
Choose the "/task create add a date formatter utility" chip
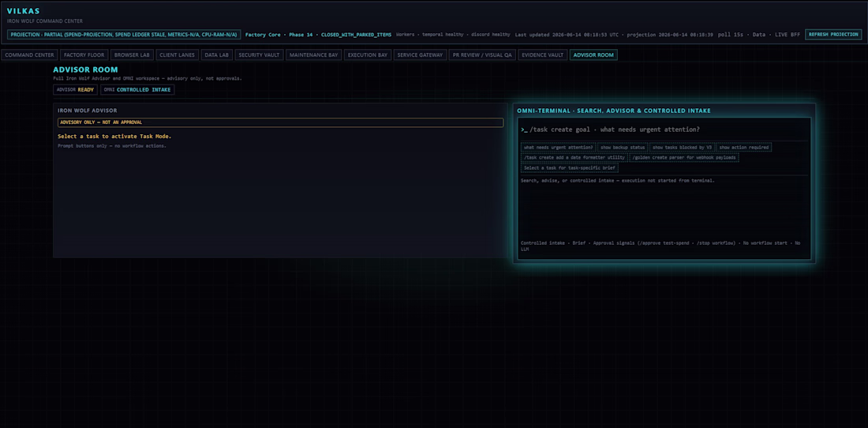click(x=574, y=158)
